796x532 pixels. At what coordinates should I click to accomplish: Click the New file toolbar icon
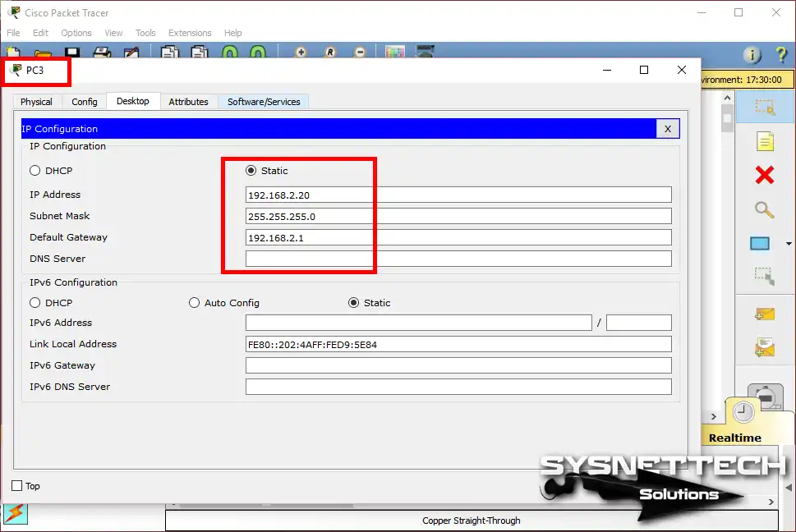tap(14, 53)
